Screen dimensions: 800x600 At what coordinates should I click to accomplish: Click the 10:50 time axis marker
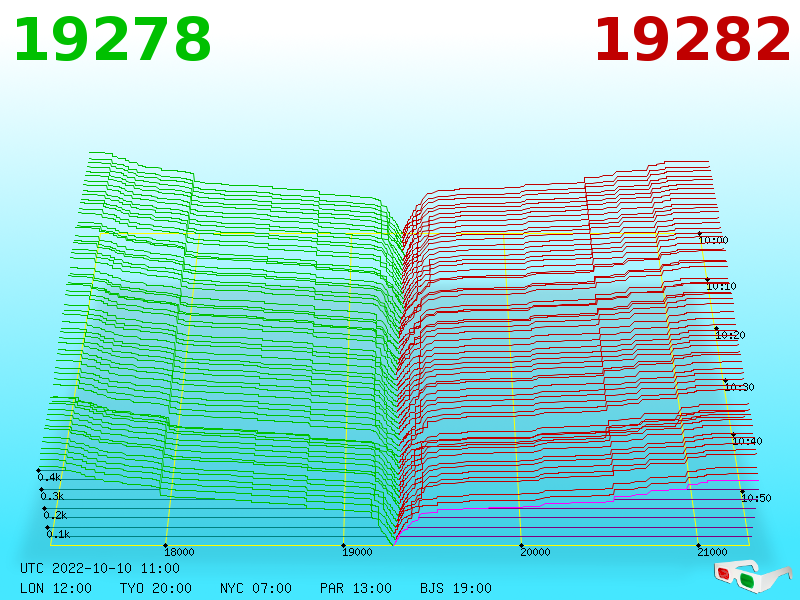pos(756,498)
